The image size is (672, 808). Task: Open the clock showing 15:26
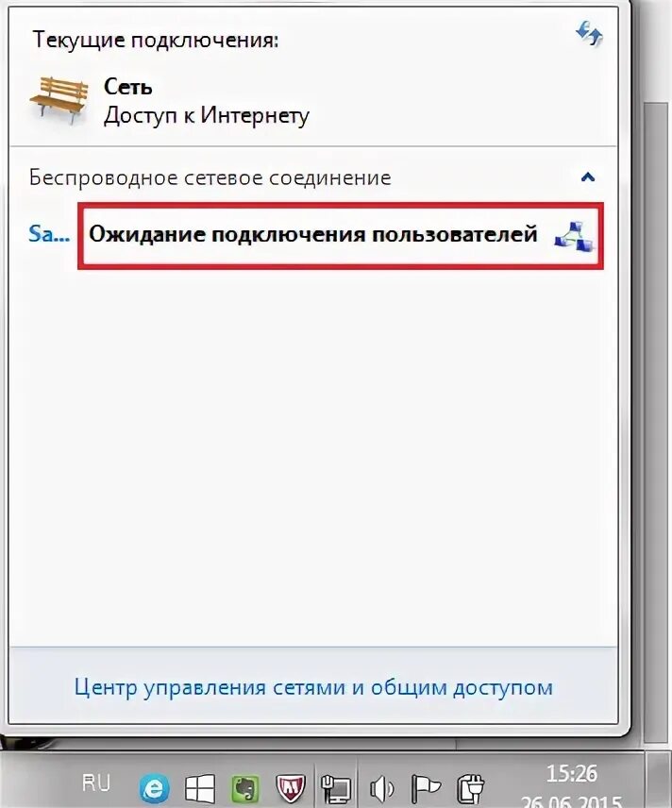(572, 773)
